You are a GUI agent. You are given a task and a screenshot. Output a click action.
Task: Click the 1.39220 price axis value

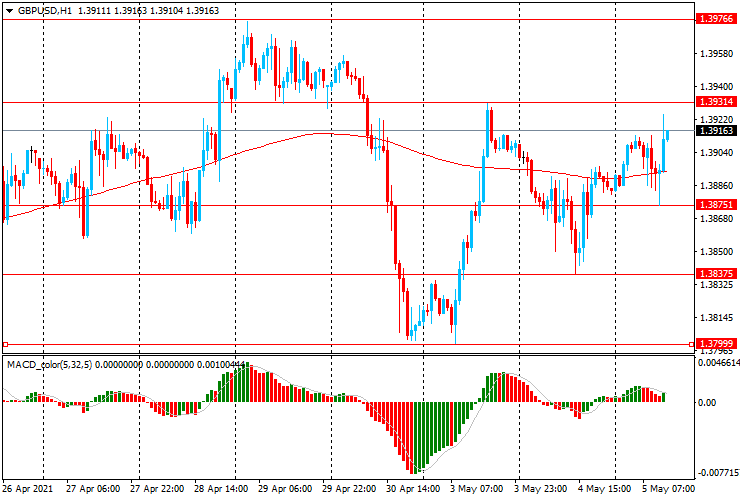coord(717,119)
